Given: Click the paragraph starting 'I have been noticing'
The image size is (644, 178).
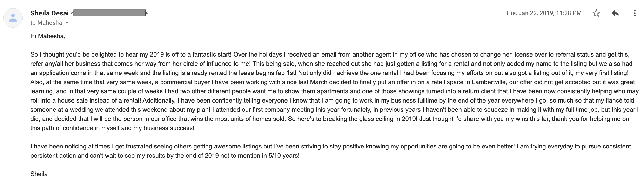Looking at the screenshot, I should click(330, 151).
